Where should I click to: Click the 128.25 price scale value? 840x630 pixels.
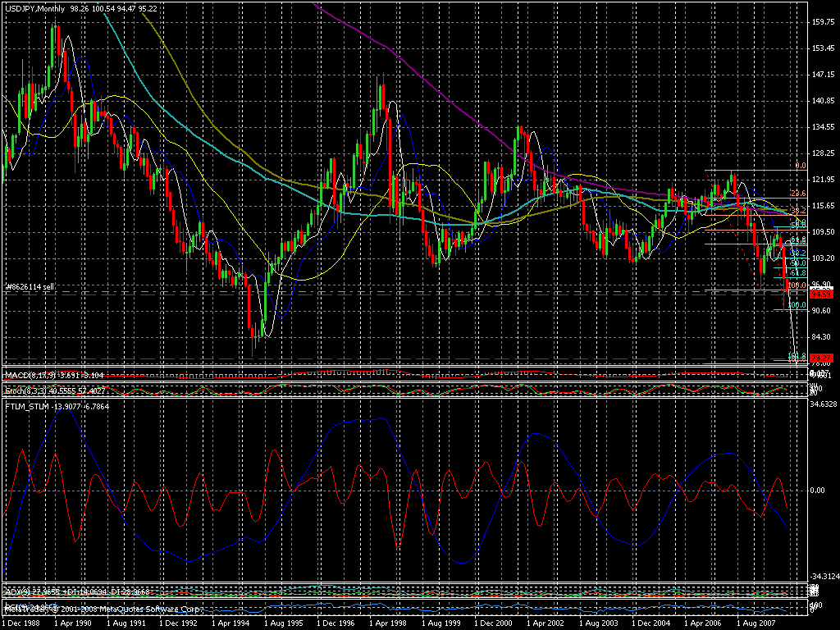pyautogui.click(x=824, y=153)
